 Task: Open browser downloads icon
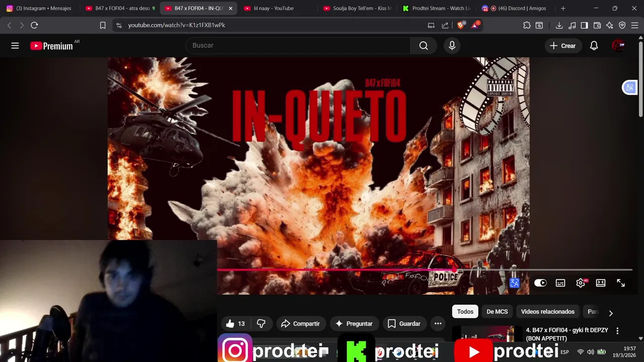(559, 25)
